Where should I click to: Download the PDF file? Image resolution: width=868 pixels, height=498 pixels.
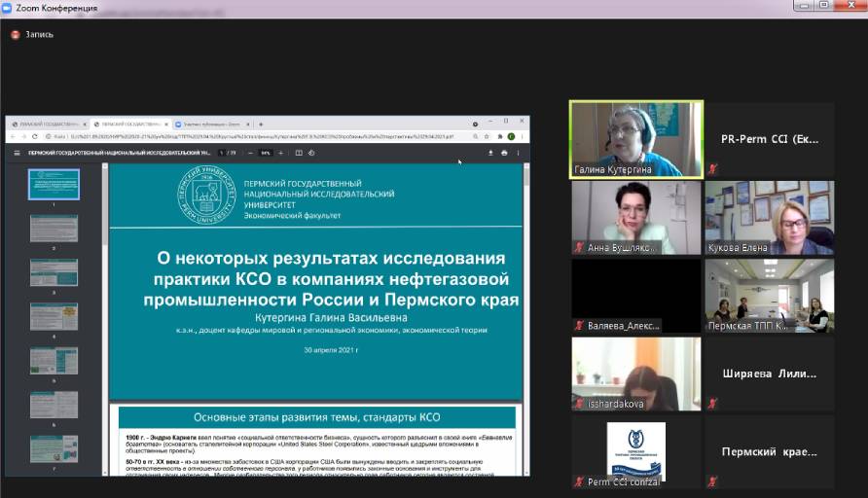(490, 153)
